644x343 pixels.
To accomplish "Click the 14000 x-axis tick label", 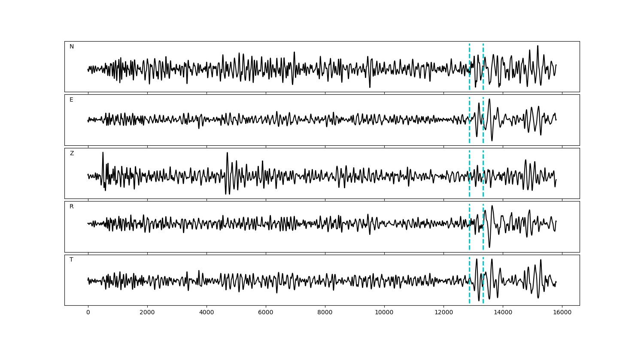I will point(503,313).
